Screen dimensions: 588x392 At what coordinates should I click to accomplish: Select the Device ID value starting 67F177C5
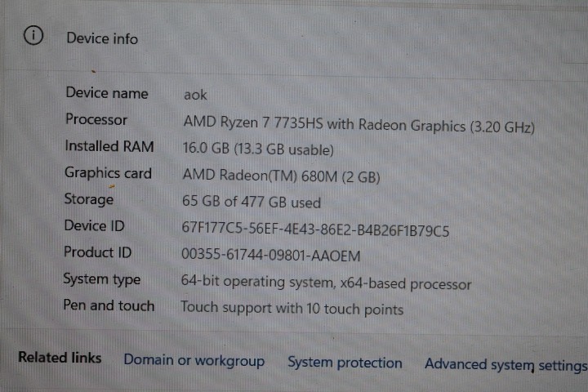315,229
